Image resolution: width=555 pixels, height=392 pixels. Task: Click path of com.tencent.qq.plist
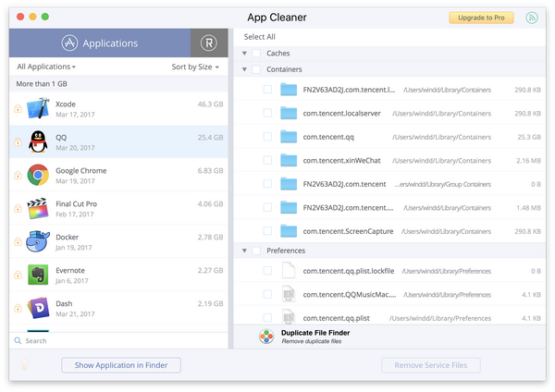click(440, 318)
